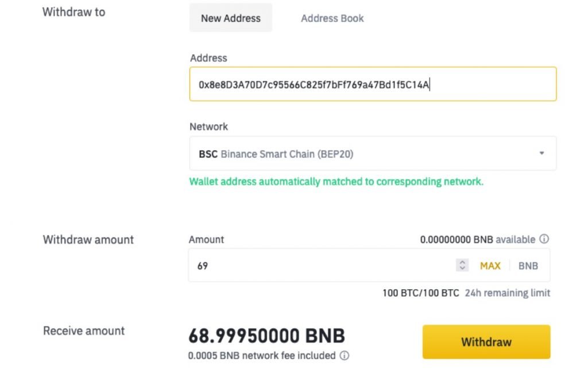This screenshot has width=588, height=388.
Task: Focus the wallet Address input field
Action: pos(373,84)
